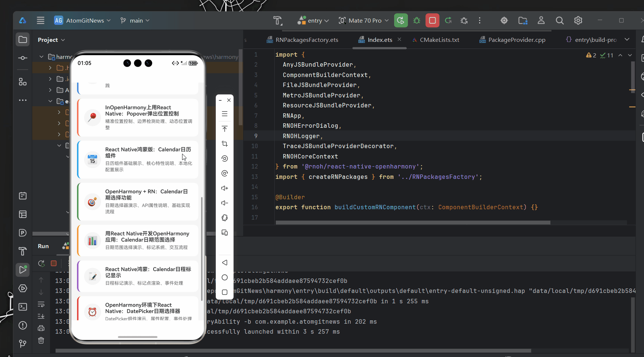Image resolution: width=644 pixels, height=357 pixels.
Task: Open the account user icon
Action: (541, 20)
